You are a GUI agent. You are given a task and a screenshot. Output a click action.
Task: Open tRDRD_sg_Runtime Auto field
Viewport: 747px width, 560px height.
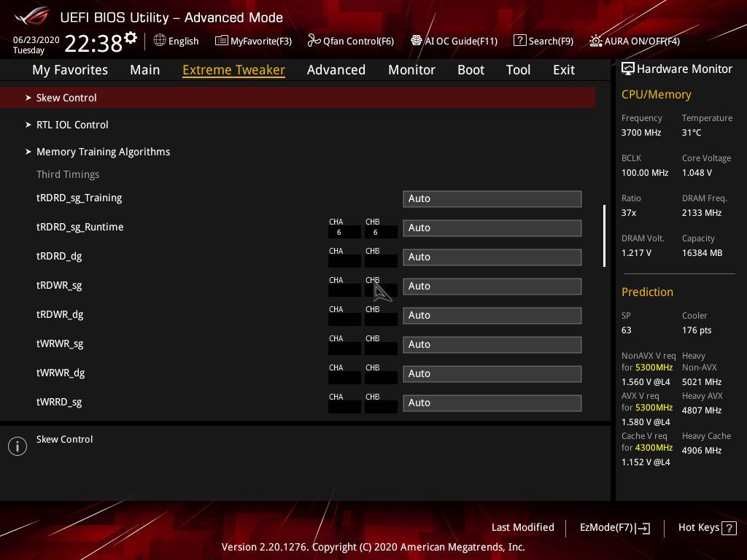(x=492, y=228)
